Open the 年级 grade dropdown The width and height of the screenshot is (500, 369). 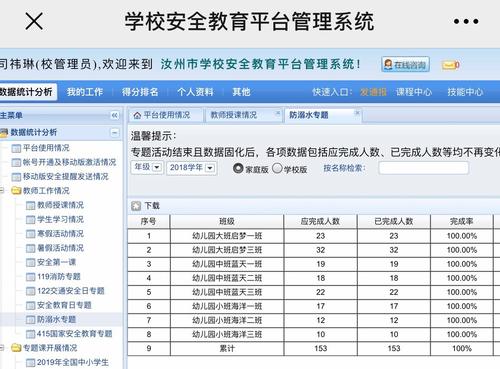(147, 167)
